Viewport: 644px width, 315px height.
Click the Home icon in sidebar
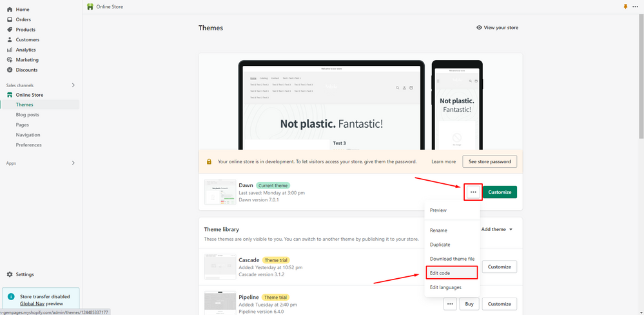point(10,10)
